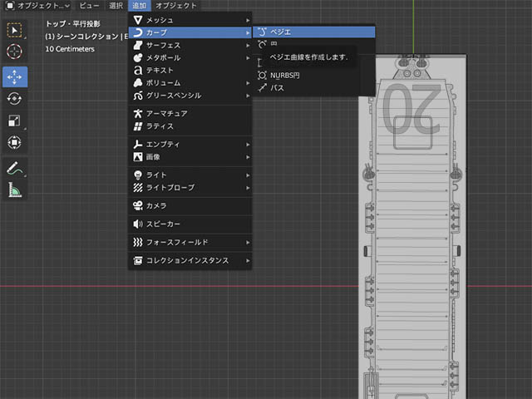The width and height of the screenshot is (532, 399).
Task: Click the grease pencil icon
Action: (138, 96)
